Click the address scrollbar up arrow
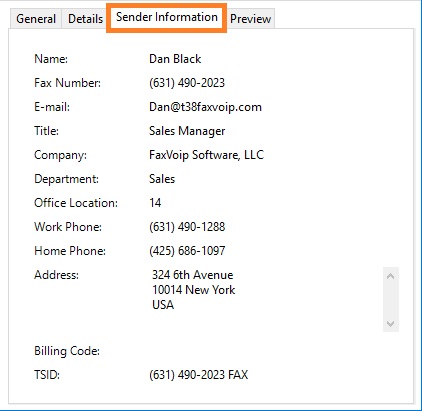422x411 pixels. [391, 276]
